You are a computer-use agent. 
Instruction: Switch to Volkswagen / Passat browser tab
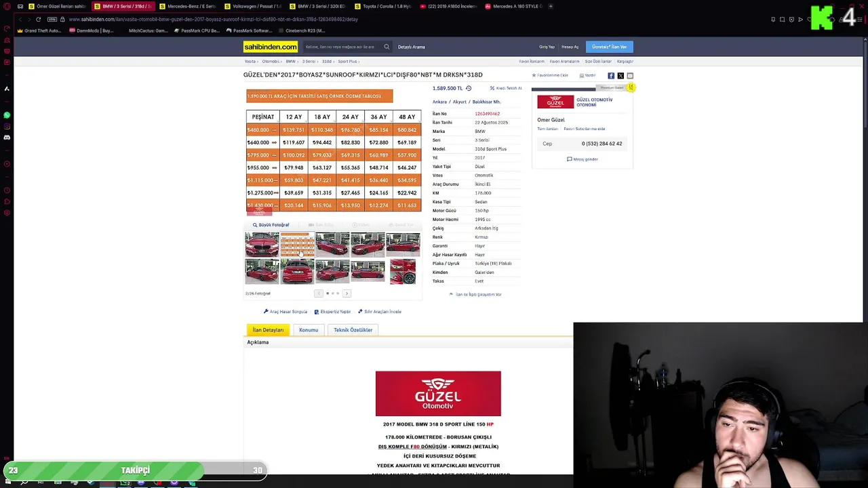click(x=253, y=6)
